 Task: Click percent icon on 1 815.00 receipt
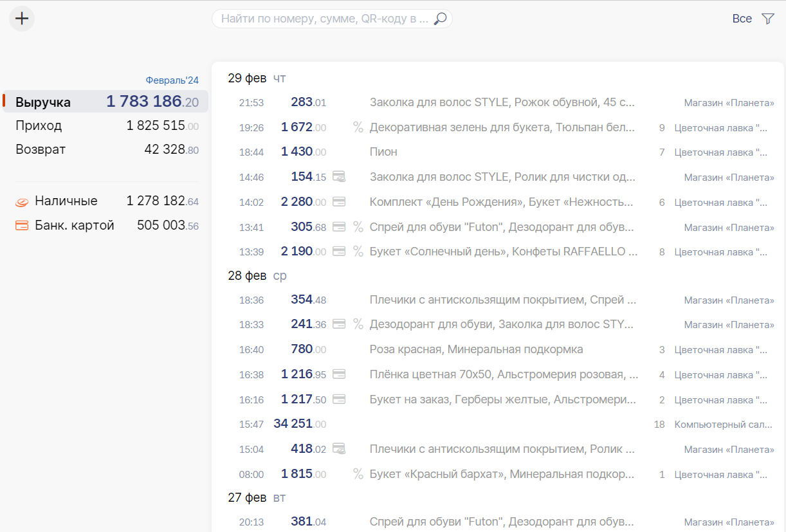pos(358,474)
